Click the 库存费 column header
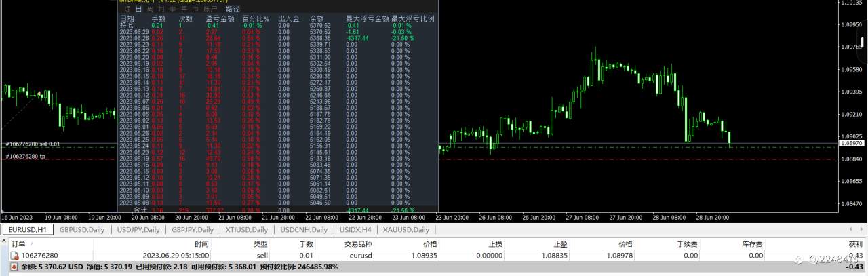 [753, 244]
